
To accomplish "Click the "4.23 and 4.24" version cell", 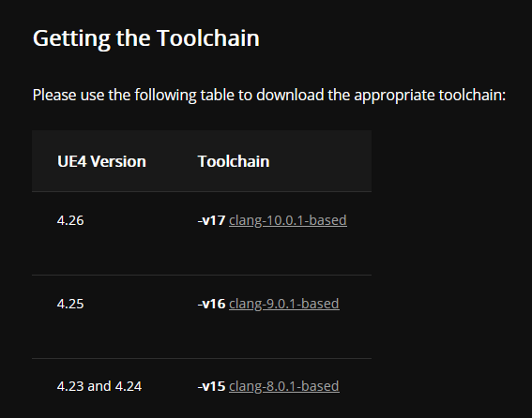I will point(99,386).
